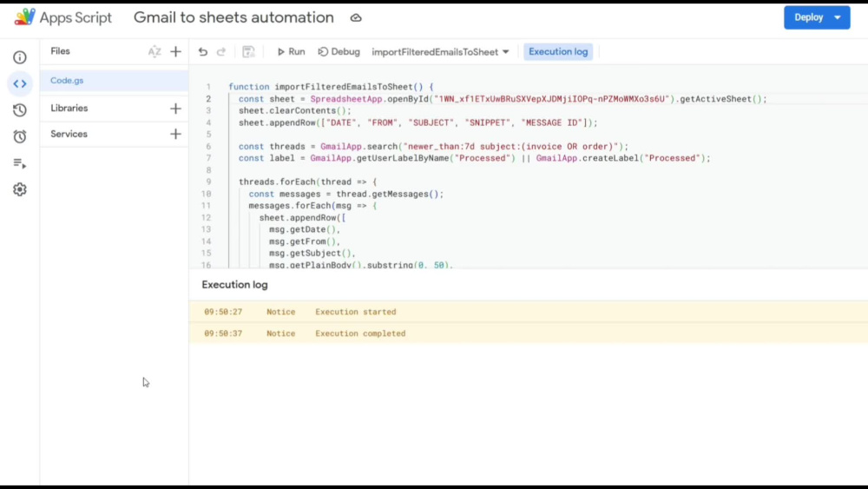The image size is (868, 489).
Task: Open Executions list icon in sidebar
Action: [x=20, y=163]
